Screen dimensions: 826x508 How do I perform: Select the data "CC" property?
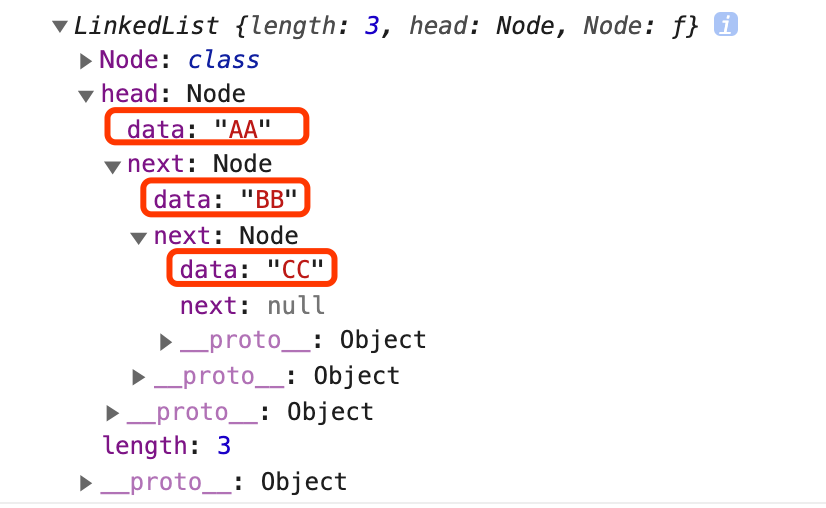[x=251, y=269]
